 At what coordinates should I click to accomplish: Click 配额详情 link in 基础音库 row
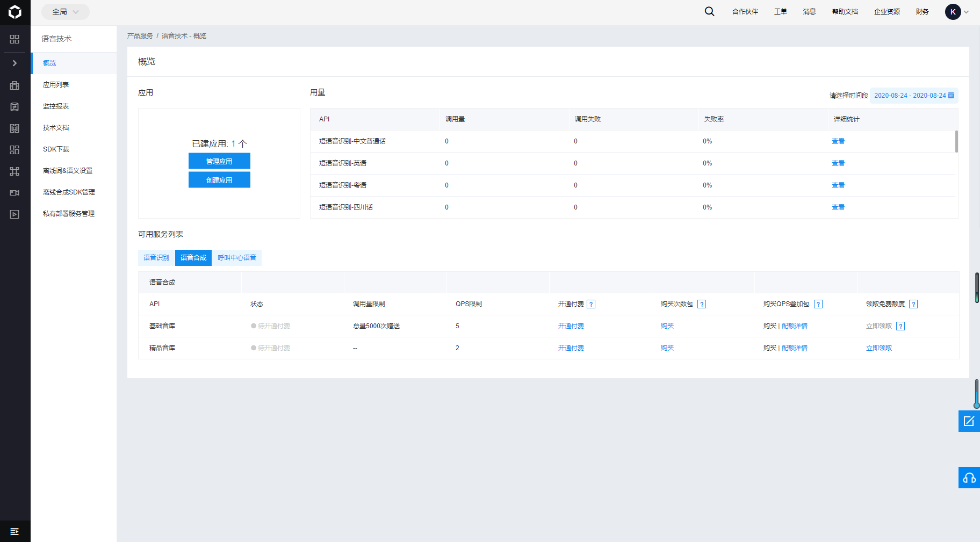(795, 326)
